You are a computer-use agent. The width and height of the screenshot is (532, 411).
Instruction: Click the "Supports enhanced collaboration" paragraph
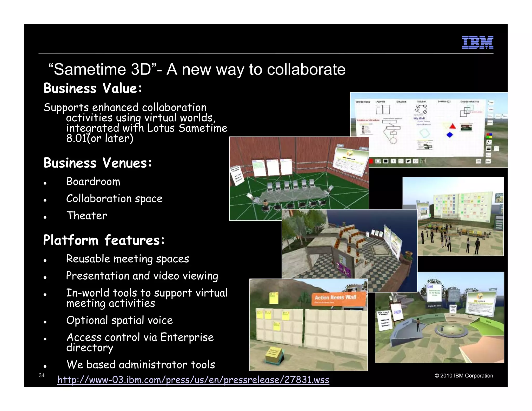tap(135, 123)
